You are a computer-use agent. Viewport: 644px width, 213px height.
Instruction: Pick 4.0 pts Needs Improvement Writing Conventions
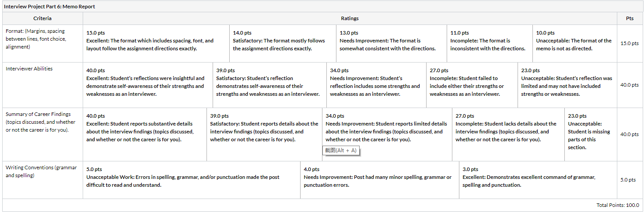pyautogui.click(x=380, y=180)
